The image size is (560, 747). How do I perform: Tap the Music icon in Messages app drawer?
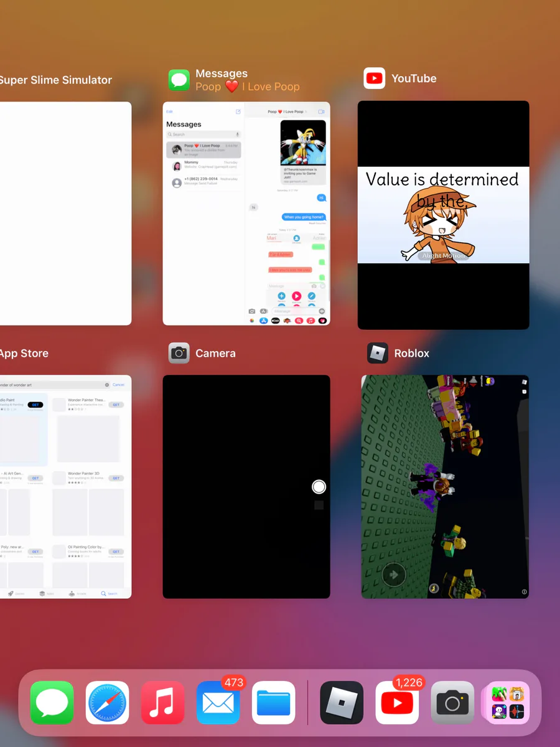click(310, 321)
